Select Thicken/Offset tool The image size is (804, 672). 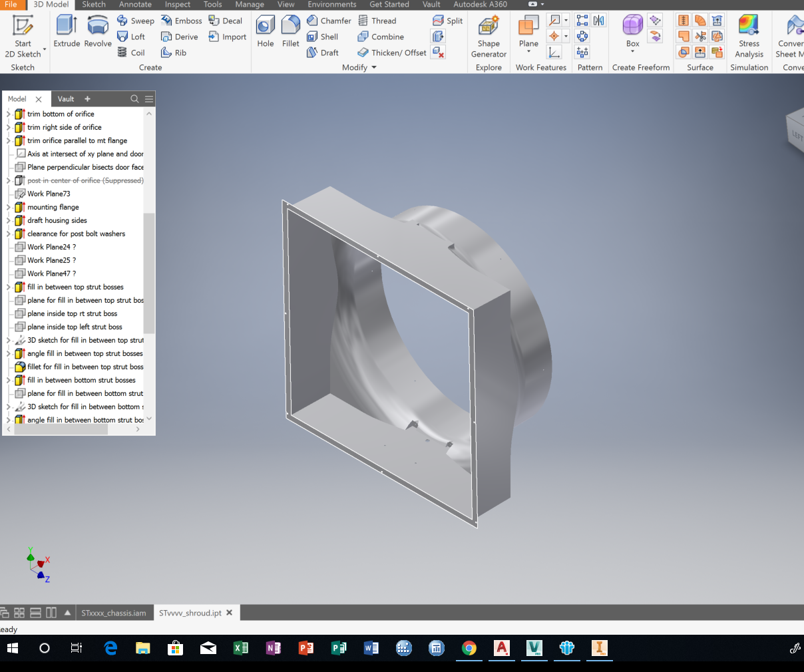(392, 53)
